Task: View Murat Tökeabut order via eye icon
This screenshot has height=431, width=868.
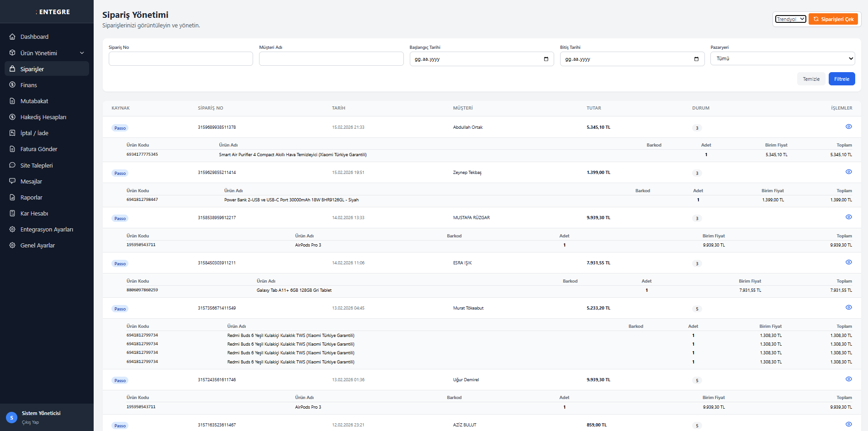Action: pyautogui.click(x=848, y=307)
